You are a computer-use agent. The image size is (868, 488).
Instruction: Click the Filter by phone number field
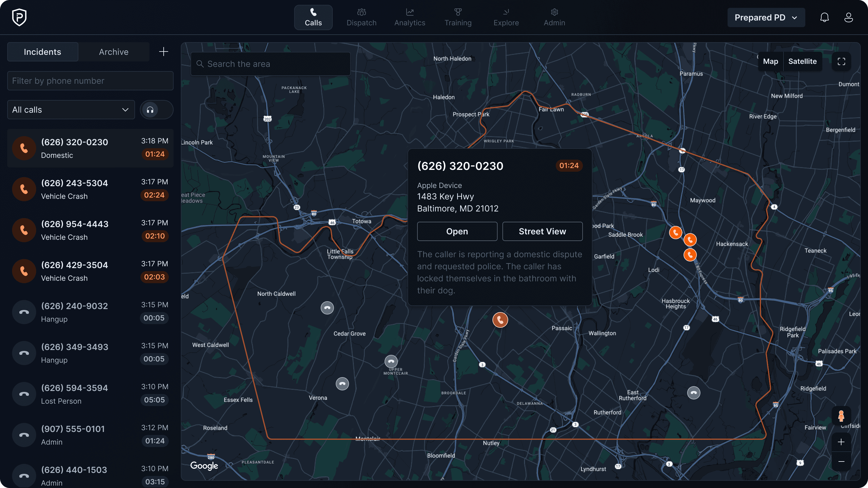[x=90, y=81]
